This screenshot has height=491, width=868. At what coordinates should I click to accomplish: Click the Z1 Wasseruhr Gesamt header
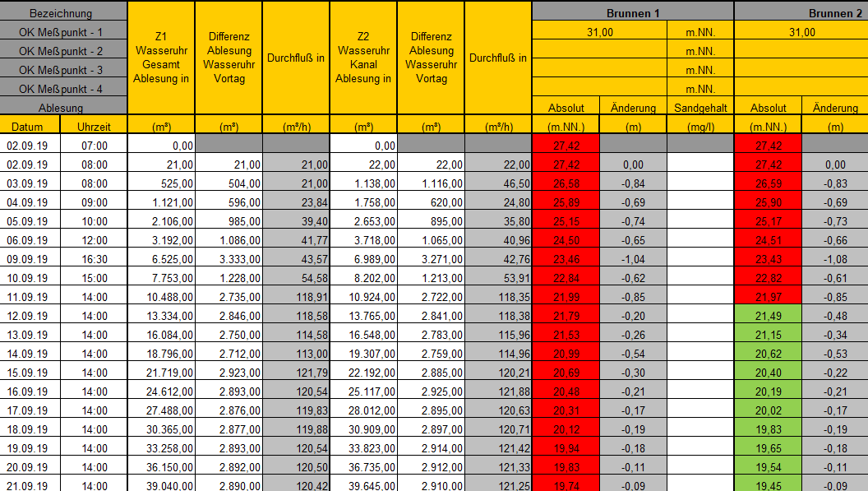coord(160,58)
